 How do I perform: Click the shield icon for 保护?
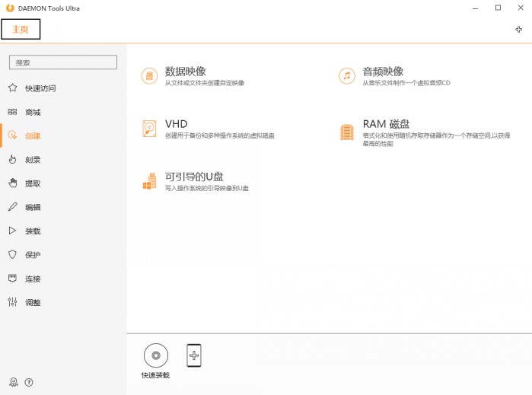click(12, 254)
